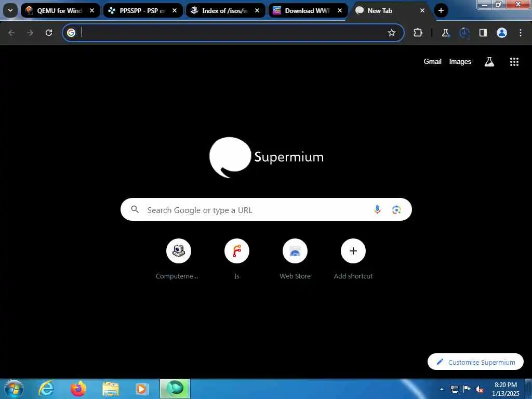The width and height of the screenshot is (532, 399).
Task: Switch to the Download WWF tab
Action: coord(308,10)
